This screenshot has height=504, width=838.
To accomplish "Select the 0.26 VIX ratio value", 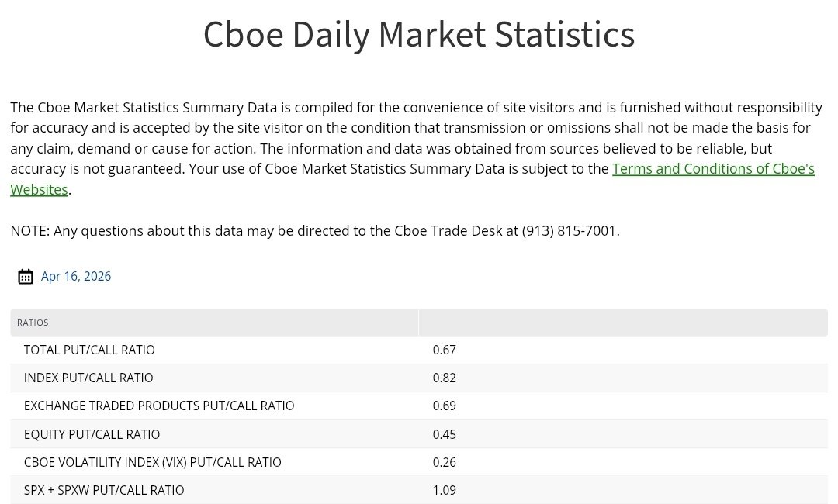I will (x=444, y=462).
